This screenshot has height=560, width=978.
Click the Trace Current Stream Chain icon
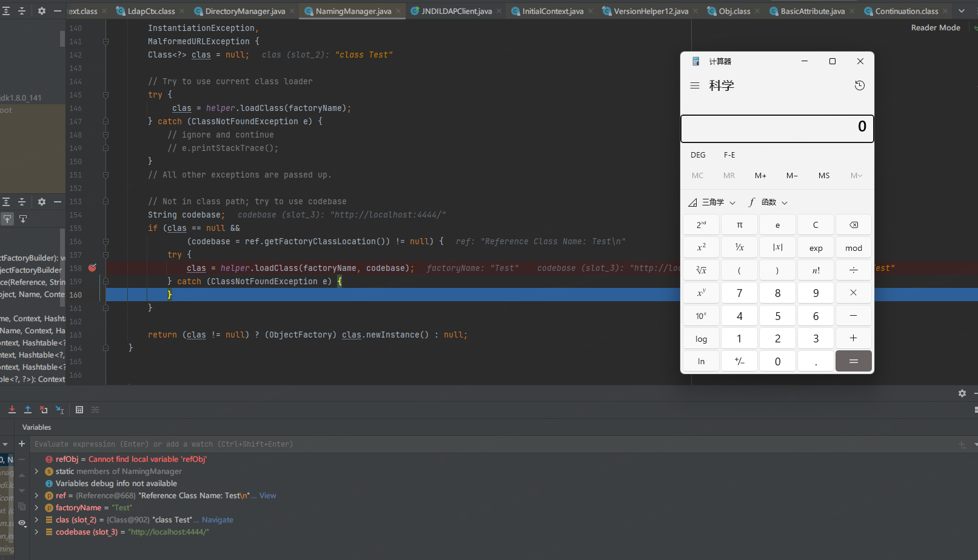pyautogui.click(x=95, y=410)
